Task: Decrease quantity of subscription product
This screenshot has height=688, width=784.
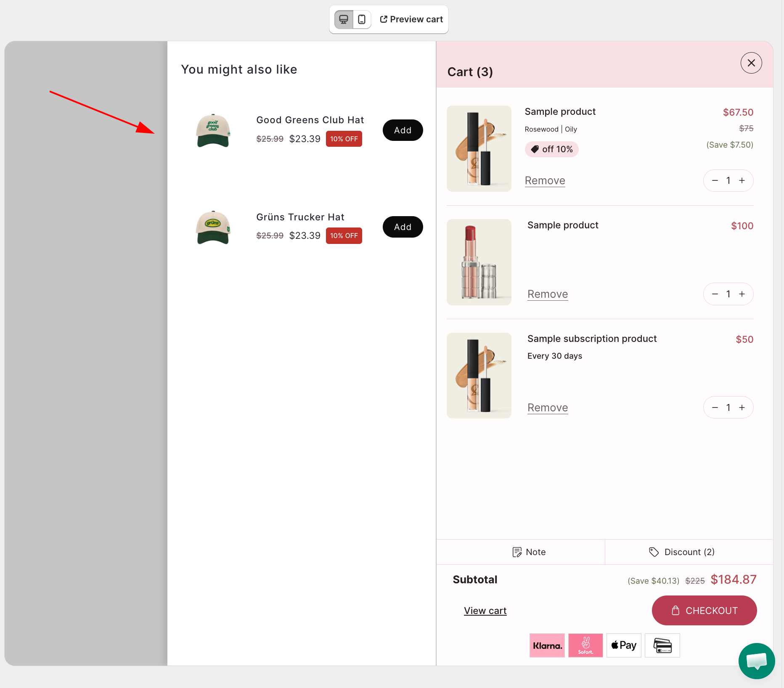Action: [x=715, y=408]
